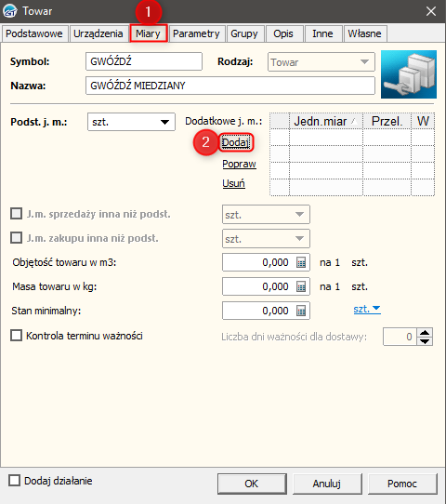Open the Podst. j. m. dropdown
The height and width of the screenshot is (504, 446).
click(131, 122)
